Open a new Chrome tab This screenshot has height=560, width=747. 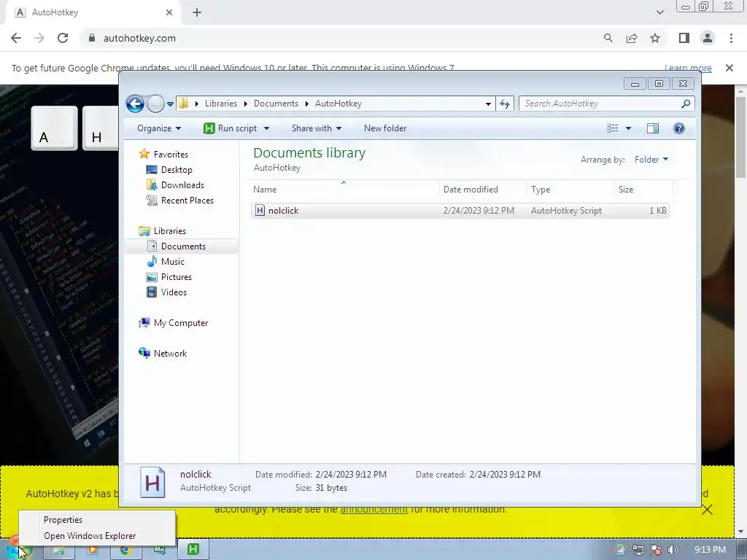point(197,12)
